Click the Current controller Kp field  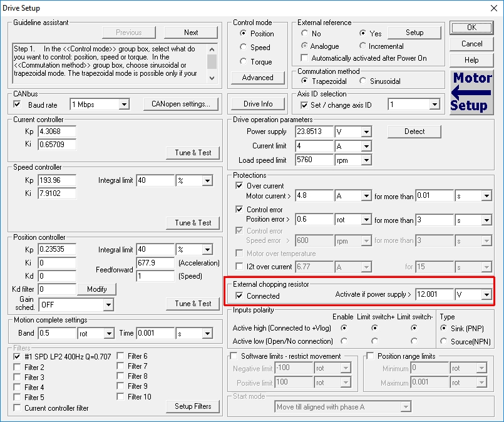pyautogui.click(x=57, y=131)
